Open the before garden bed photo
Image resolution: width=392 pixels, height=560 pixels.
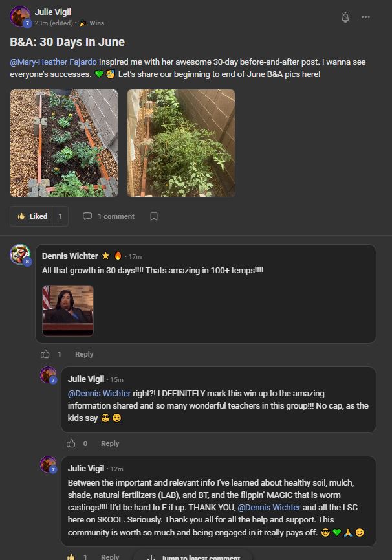click(64, 143)
